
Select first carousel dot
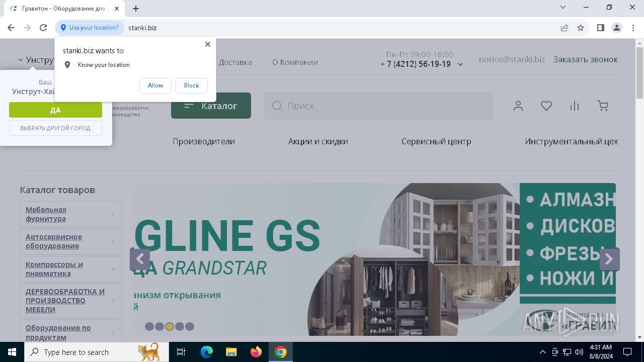[149, 327]
